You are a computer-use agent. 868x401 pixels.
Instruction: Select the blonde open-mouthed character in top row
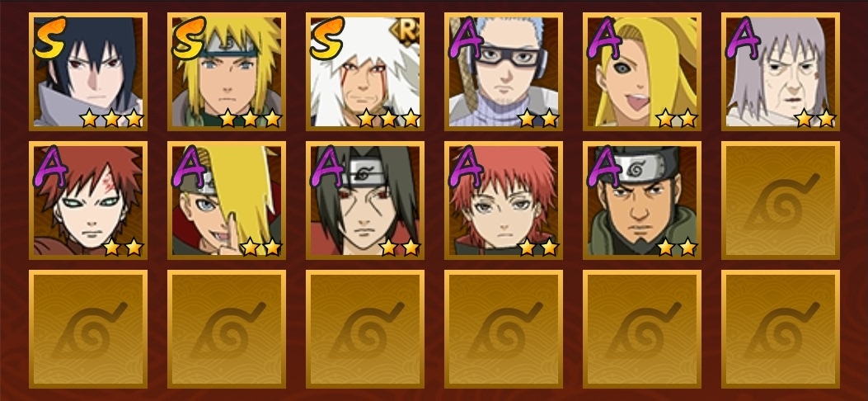click(641, 72)
